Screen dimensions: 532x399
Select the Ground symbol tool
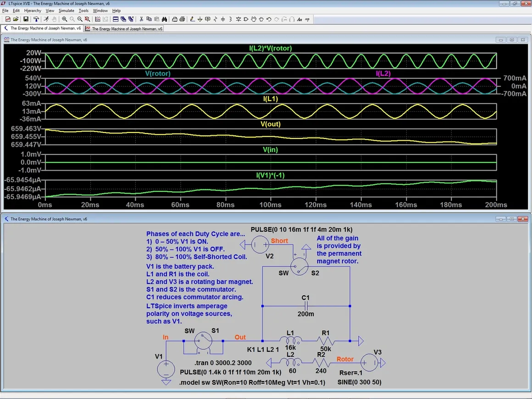point(200,19)
